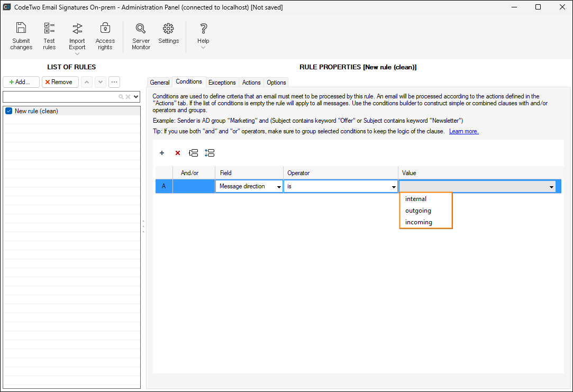Choose "outgoing" from the value list
This screenshot has width=573, height=392.
(x=418, y=211)
